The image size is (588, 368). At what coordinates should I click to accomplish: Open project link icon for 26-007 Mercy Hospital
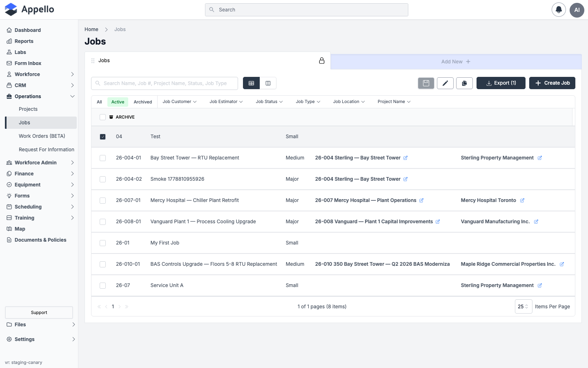421,200
